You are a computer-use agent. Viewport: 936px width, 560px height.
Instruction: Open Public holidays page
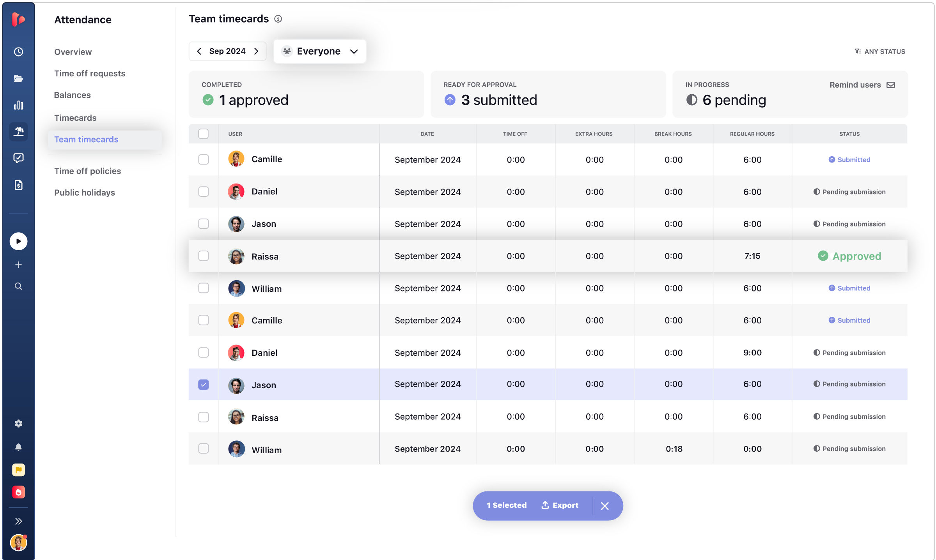(85, 193)
